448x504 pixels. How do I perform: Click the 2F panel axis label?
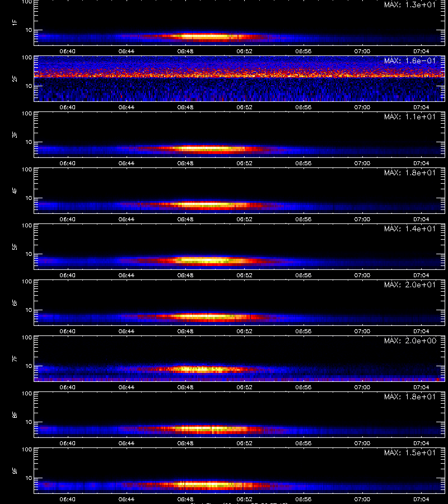coord(15,79)
